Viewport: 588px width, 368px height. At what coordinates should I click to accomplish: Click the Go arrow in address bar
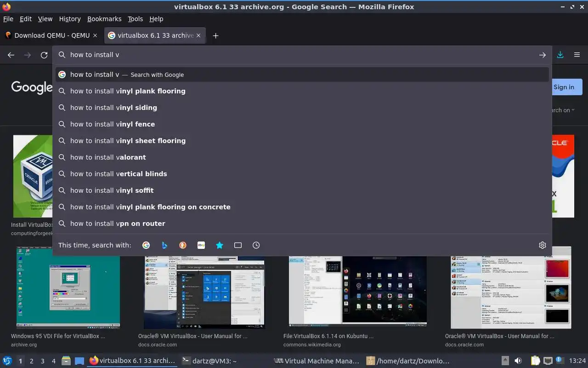click(x=543, y=55)
